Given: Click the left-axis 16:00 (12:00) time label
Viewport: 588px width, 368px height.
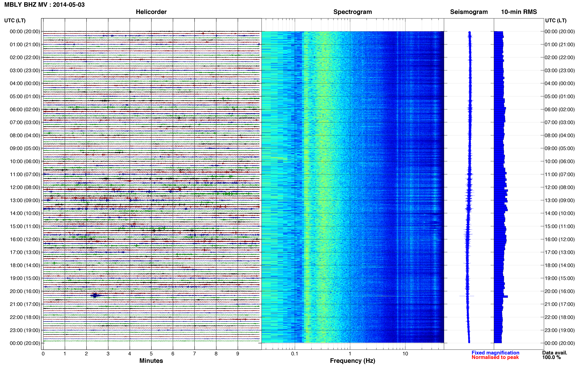Looking at the screenshot, I should click(25, 239).
